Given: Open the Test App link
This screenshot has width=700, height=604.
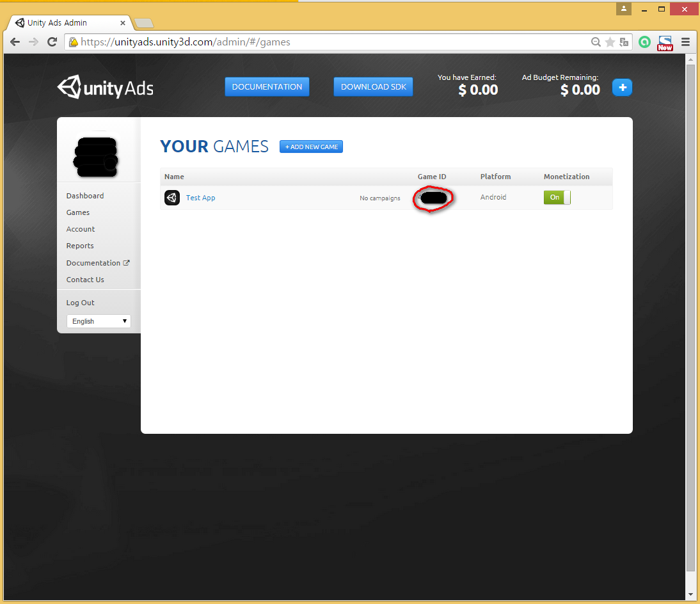Looking at the screenshot, I should pos(200,198).
